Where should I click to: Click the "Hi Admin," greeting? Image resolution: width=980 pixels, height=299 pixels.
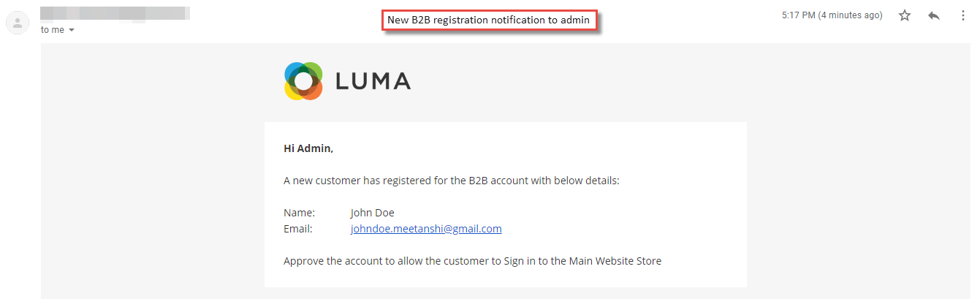tap(308, 148)
